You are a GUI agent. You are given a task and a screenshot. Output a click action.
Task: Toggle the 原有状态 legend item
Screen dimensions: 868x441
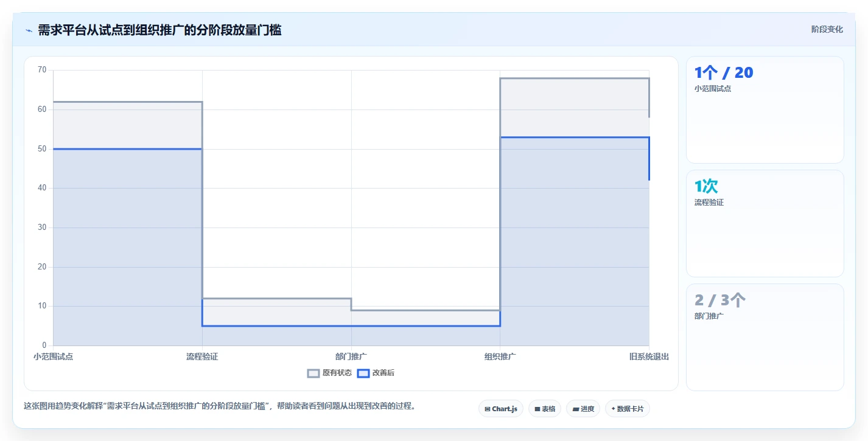(x=329, y=373)
